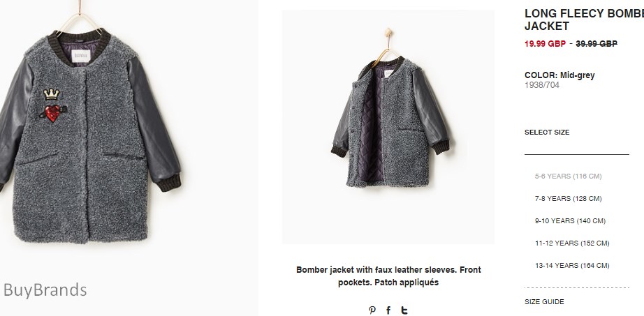The width and height of the screenshot is (644, 316).
Task: View the open jacket lining photo
Action: click(x=388, y=127)
